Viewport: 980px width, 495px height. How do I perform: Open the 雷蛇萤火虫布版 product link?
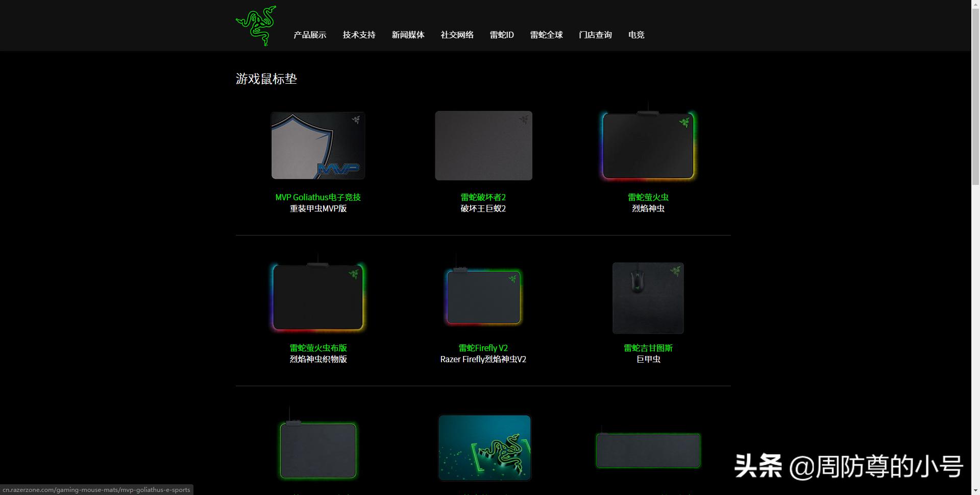pos(317,348)
